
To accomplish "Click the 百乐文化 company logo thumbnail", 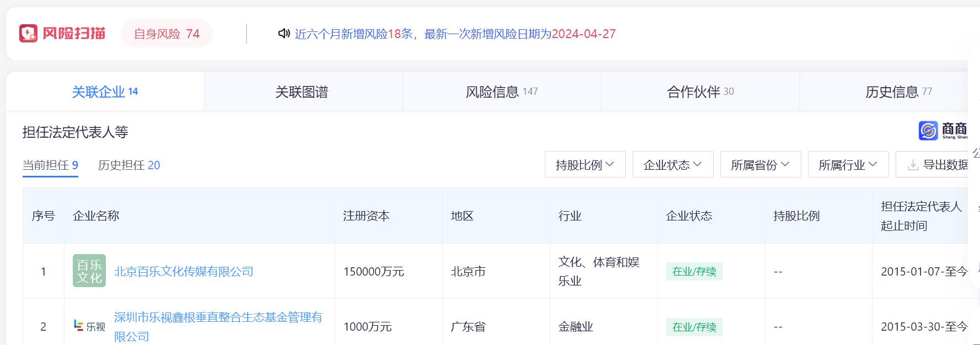I will click(89, 271).
